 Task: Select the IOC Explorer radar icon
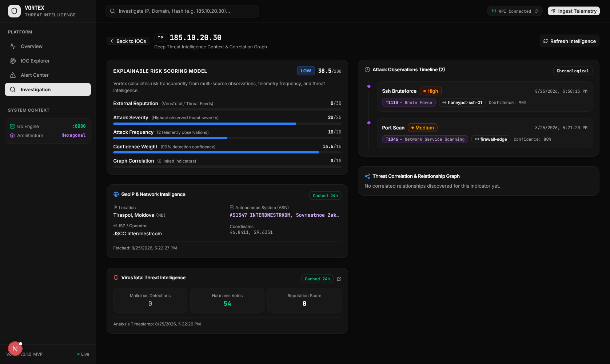(13, 61)
